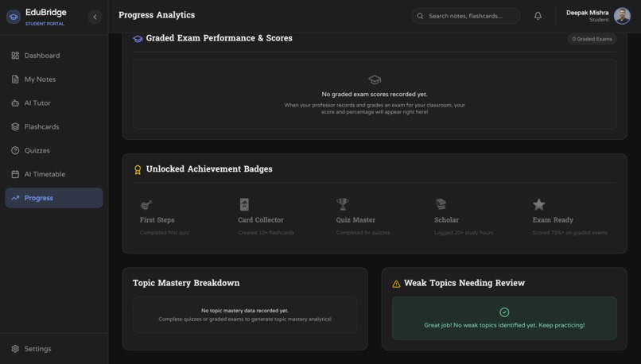Click the Scholar badge title
Screen dimensions: 641x364
pyautogui.click(x=446, y=220)
